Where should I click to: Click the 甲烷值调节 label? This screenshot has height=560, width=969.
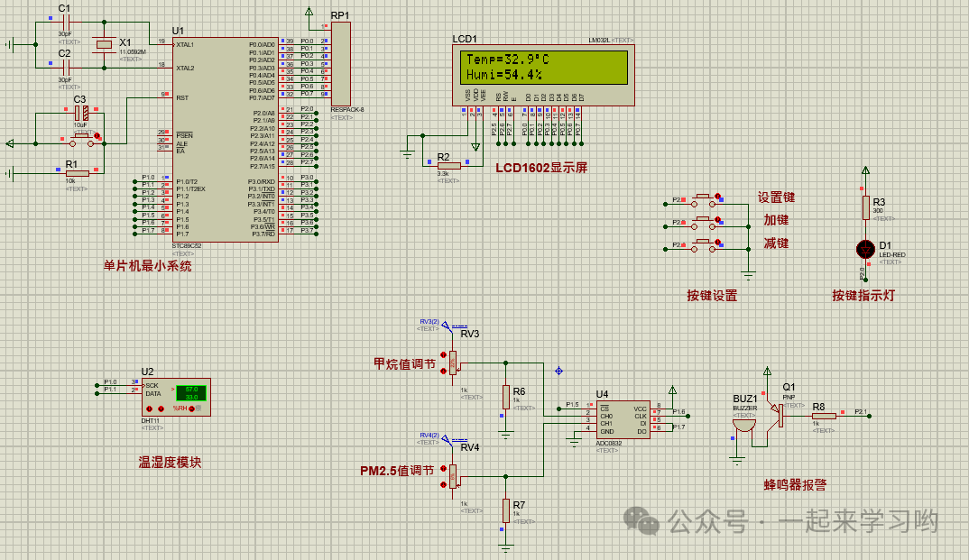coord(404,363)
